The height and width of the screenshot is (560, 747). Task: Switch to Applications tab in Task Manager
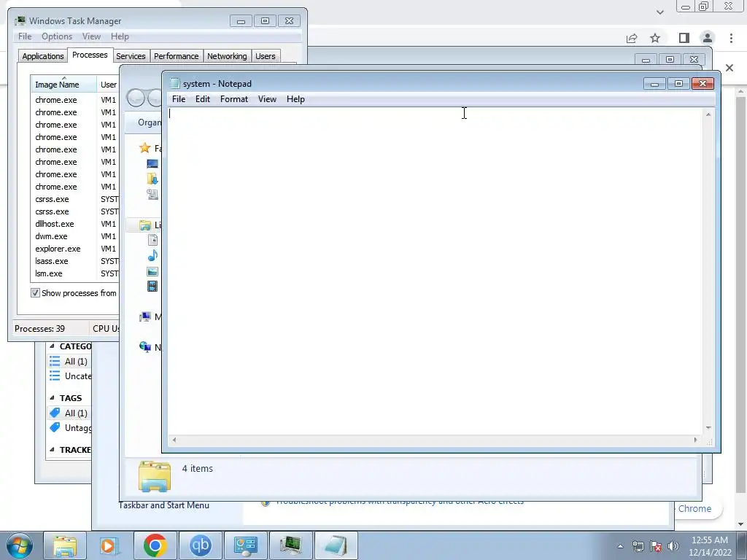point(43,56)
